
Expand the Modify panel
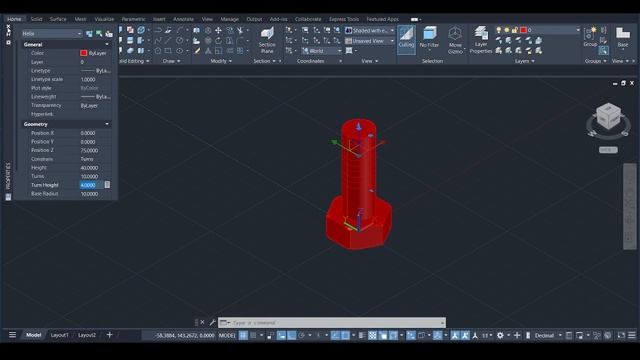(x=221, y=61)
